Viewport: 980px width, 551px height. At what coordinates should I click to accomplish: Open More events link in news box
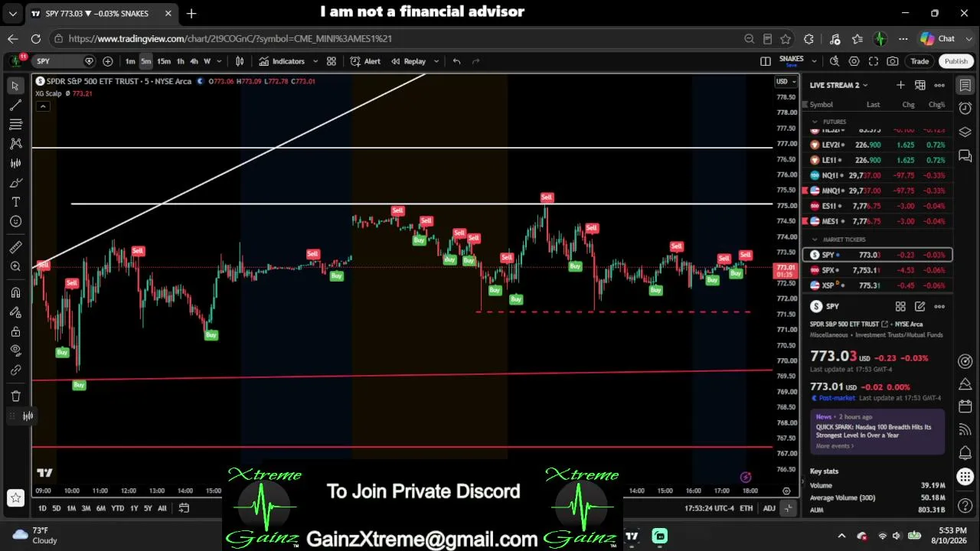835,446
